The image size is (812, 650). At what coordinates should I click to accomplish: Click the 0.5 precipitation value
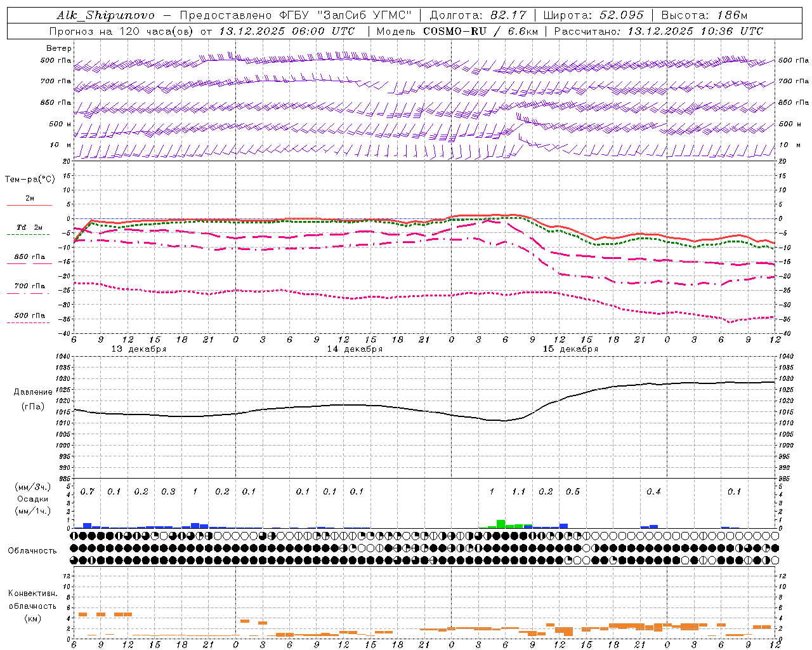tap(573, 492)
